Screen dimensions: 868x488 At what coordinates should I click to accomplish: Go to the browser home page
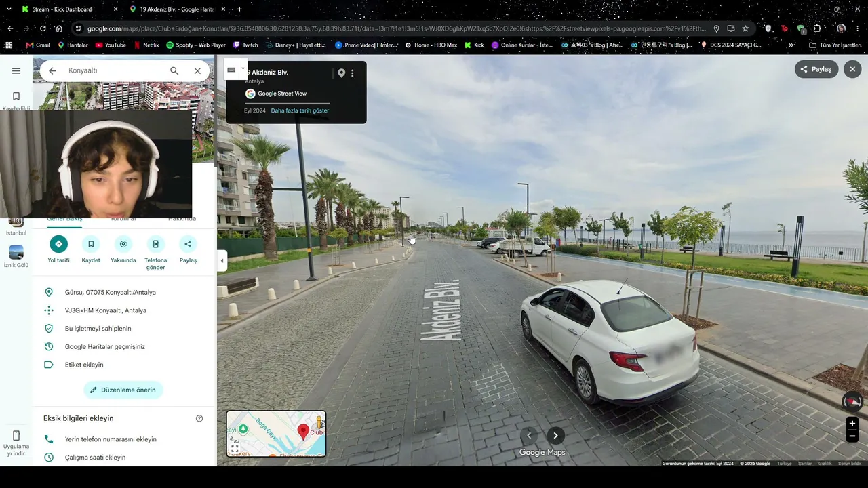(59, 28)
